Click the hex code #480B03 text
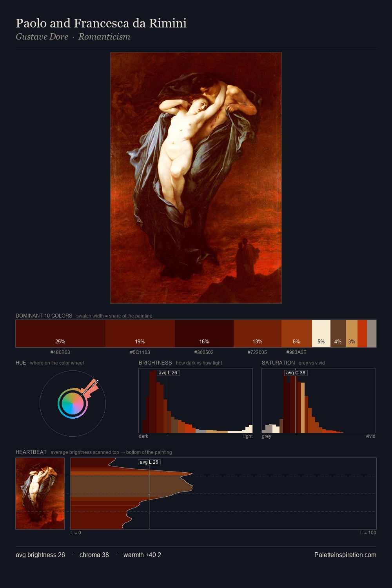Image resolution: width=392 pixels, height=588 pixels. pos(60,352)
